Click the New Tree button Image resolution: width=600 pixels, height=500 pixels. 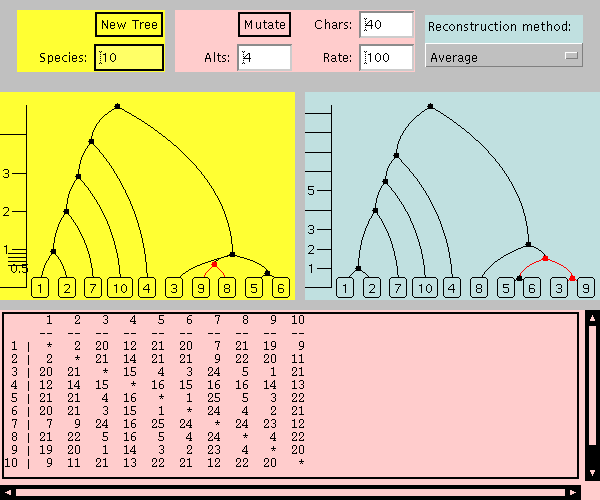(x=129, y=25)
